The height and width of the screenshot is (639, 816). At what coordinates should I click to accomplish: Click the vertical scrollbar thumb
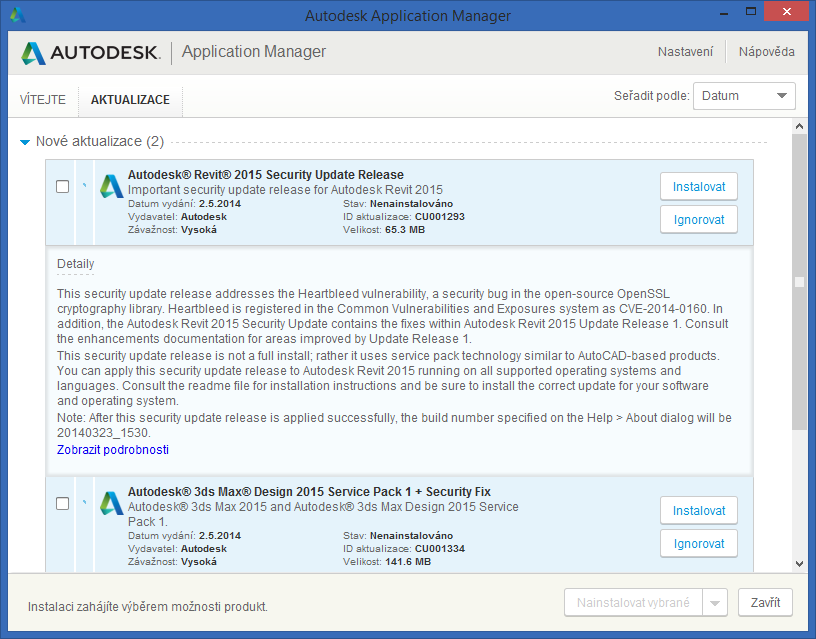point(799,282)
